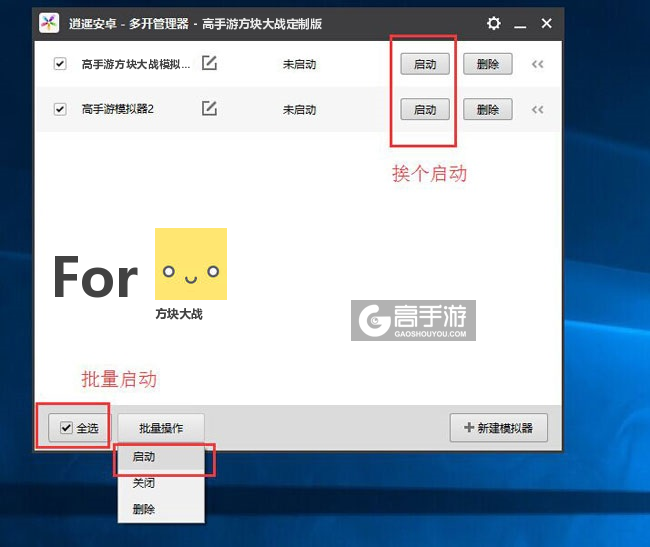Select the 高手游模拟器2 row name

tap(118, 109)
